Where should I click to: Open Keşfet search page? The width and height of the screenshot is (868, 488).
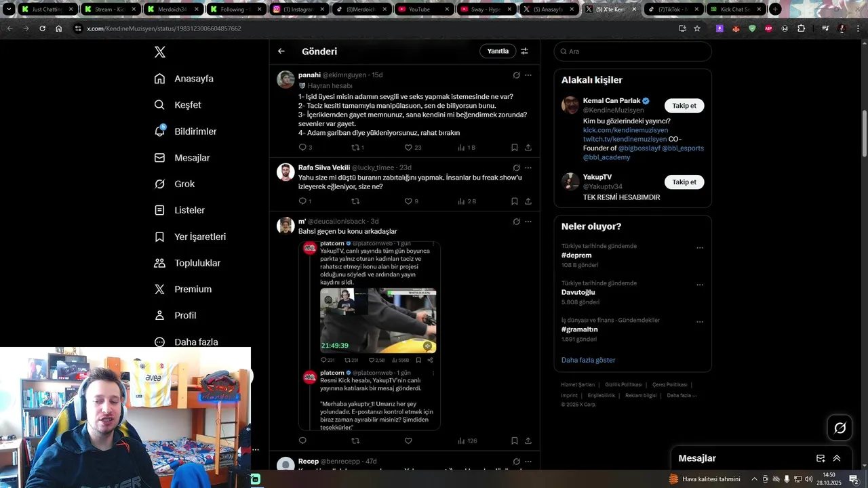pos(178,105)
